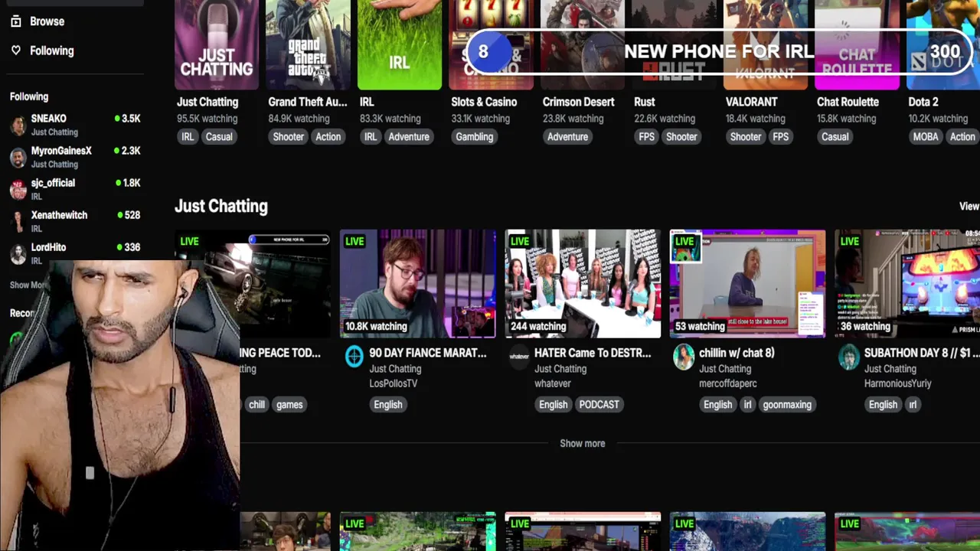Open the Grand Theft Auto category cover
The width and height of the screenshot is (980, 551).
tap(308, 44)
